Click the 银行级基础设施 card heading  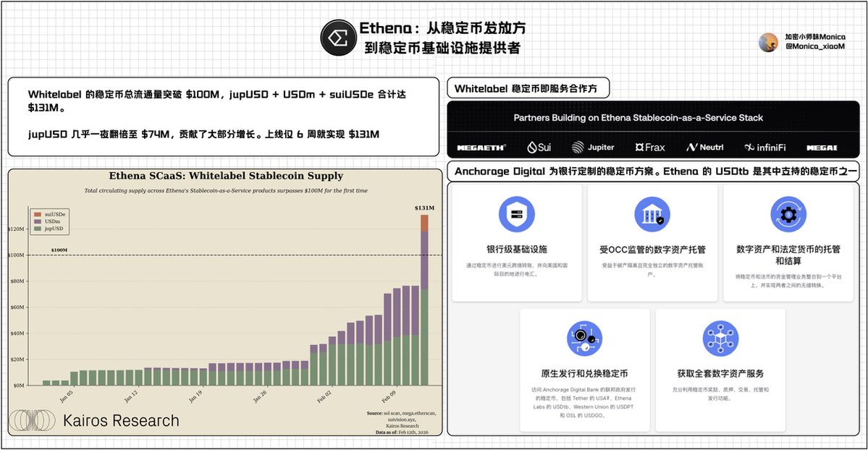pyautogui.click(x=516, y=250)
